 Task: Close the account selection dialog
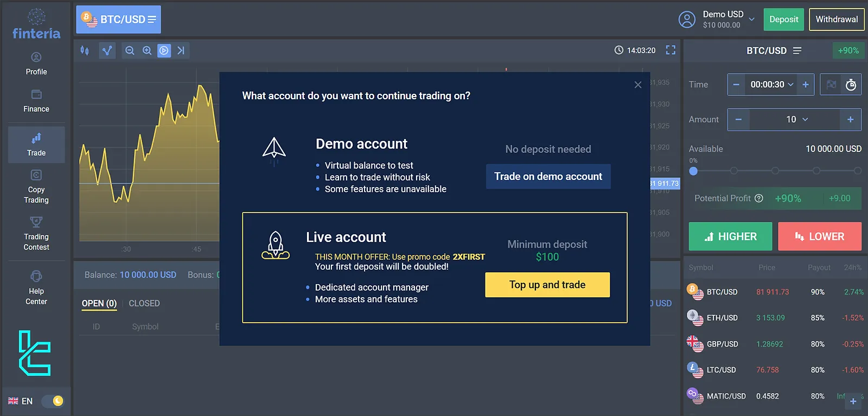[x=638, y=85]
